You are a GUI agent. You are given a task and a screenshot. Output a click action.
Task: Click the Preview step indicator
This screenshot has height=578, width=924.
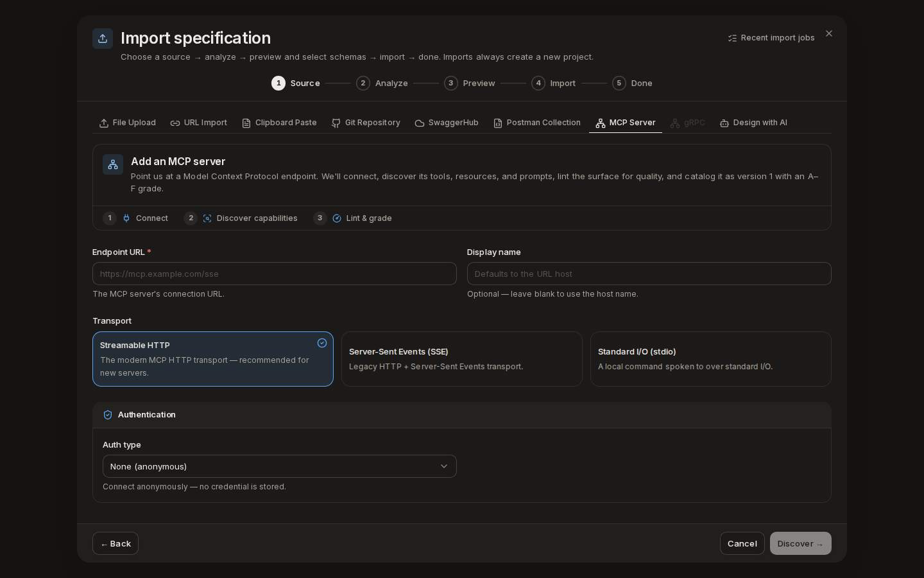click(x=470, y=83)
